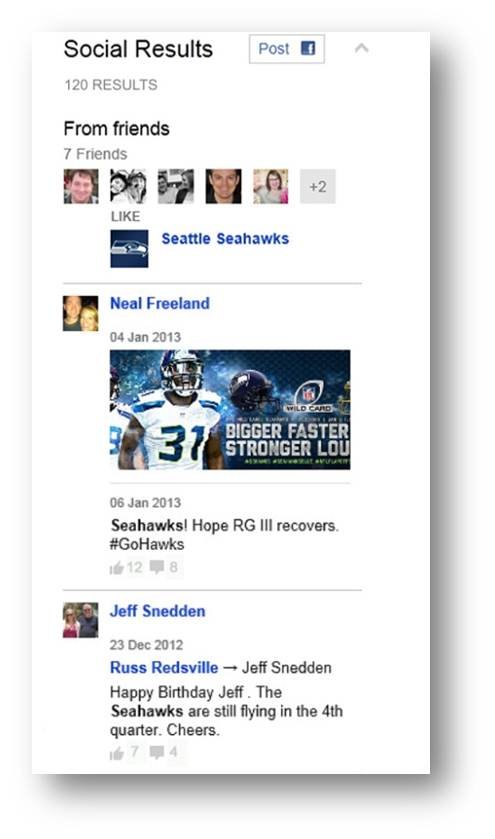
Task: Open the Russ Redsville profile link
Action: click(164, 668)
